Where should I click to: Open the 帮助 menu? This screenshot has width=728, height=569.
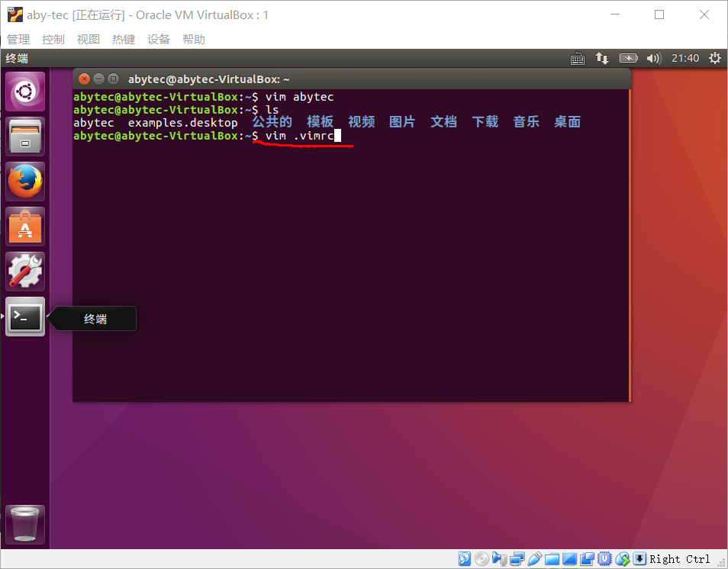click(x=194, y=40)
